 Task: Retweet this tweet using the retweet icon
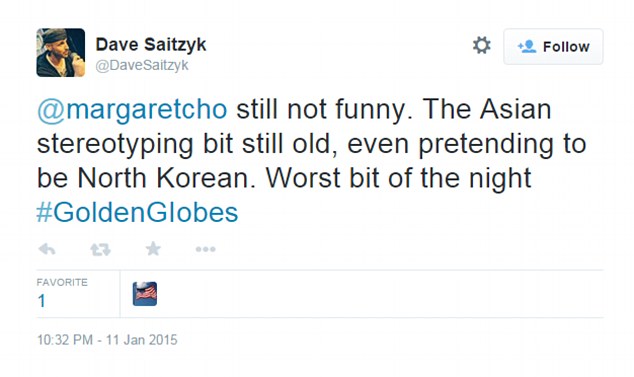[x=100, y=249]
